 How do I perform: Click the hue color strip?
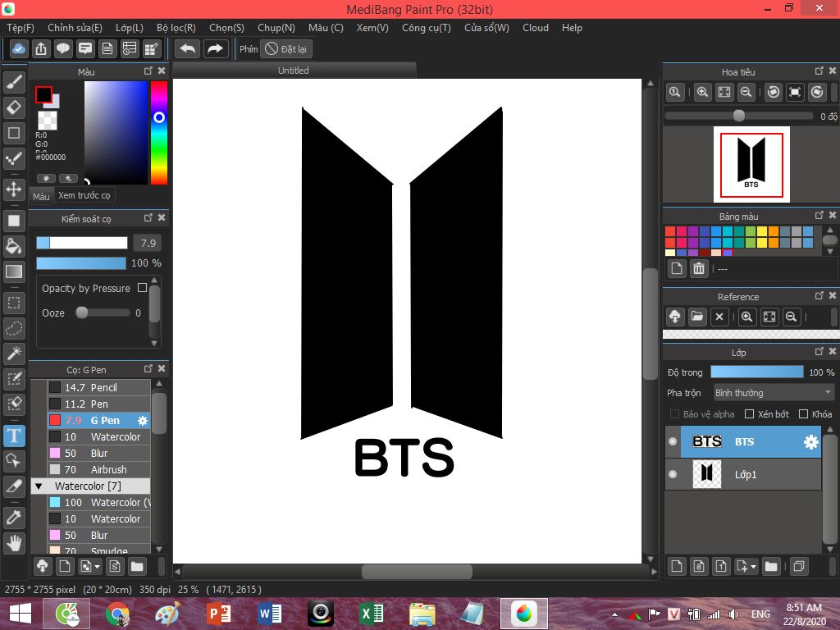click(158, 132)
